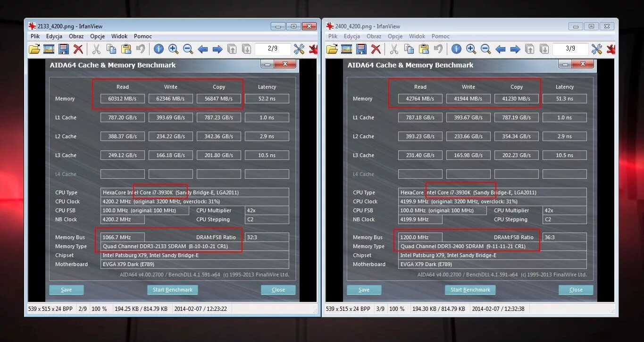Next file blue arrow in 2400_4200.png window

515,49
